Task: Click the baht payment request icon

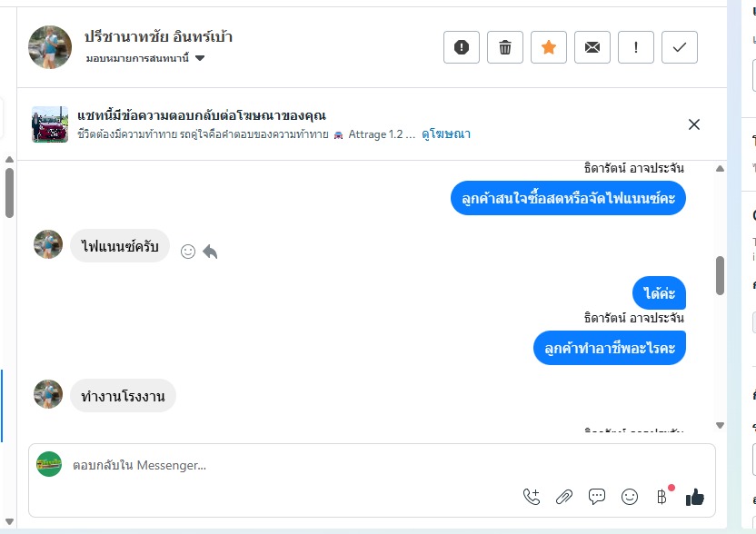Action: (x=661, y=497)
